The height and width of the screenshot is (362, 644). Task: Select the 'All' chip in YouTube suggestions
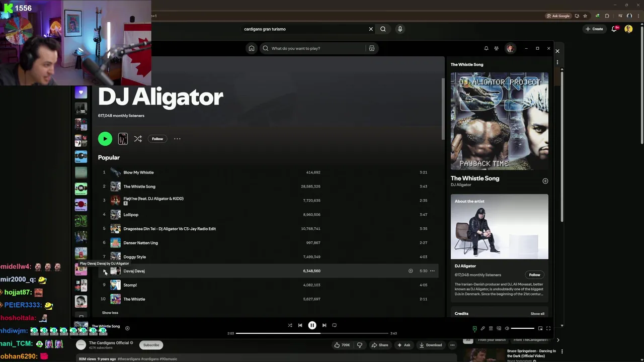pyautogui.click(x=468, y=340)
